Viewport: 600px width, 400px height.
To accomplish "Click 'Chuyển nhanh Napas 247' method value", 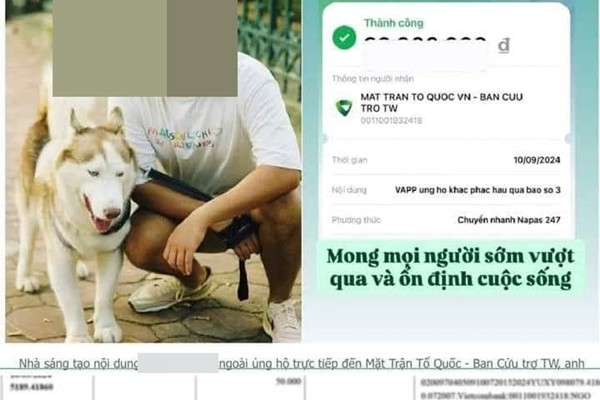I will [x=509, y=220].
